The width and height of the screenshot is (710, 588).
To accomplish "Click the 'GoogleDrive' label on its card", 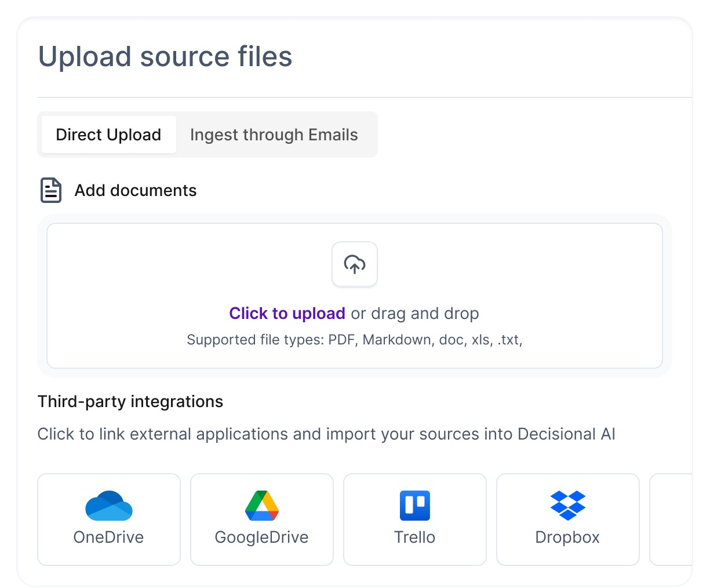I will tap(261, 537).
